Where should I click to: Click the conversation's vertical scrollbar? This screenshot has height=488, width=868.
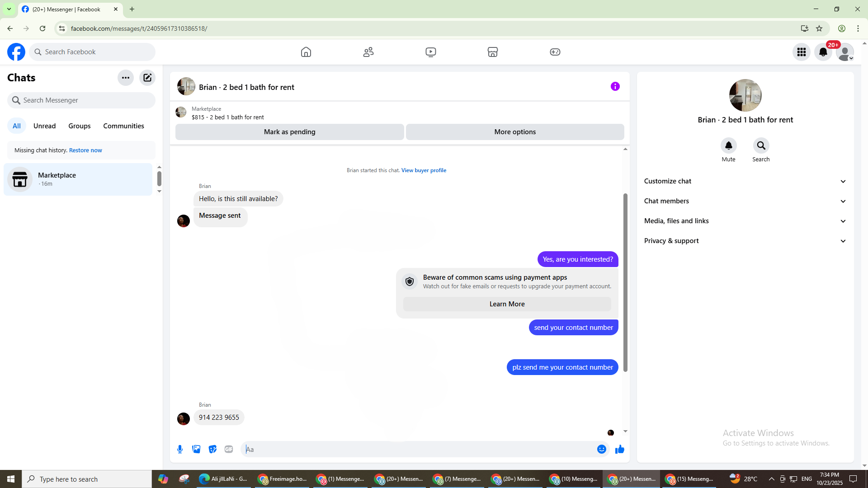point(625,282)
